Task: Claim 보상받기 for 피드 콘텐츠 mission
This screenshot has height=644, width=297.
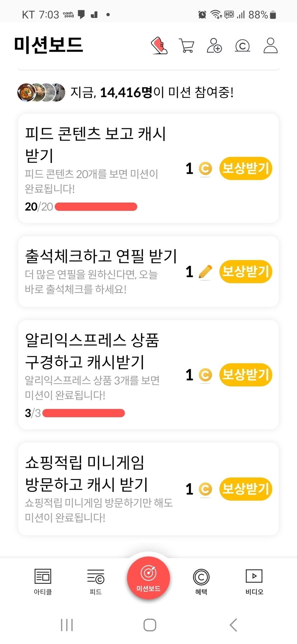Action: [245, 168]
